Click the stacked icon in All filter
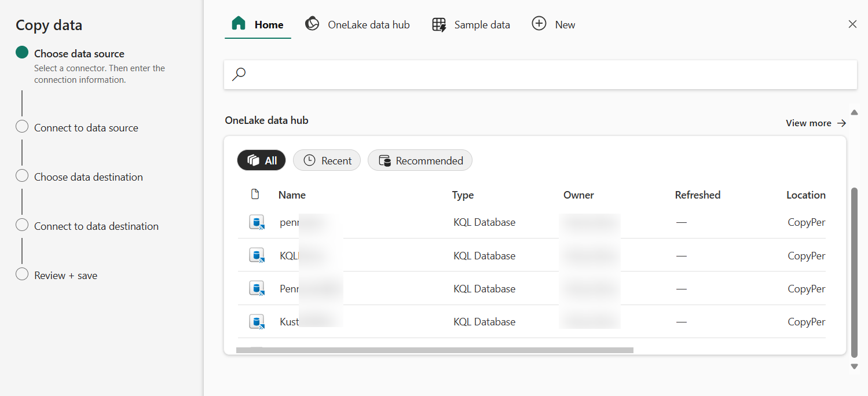 coord(252,160)
